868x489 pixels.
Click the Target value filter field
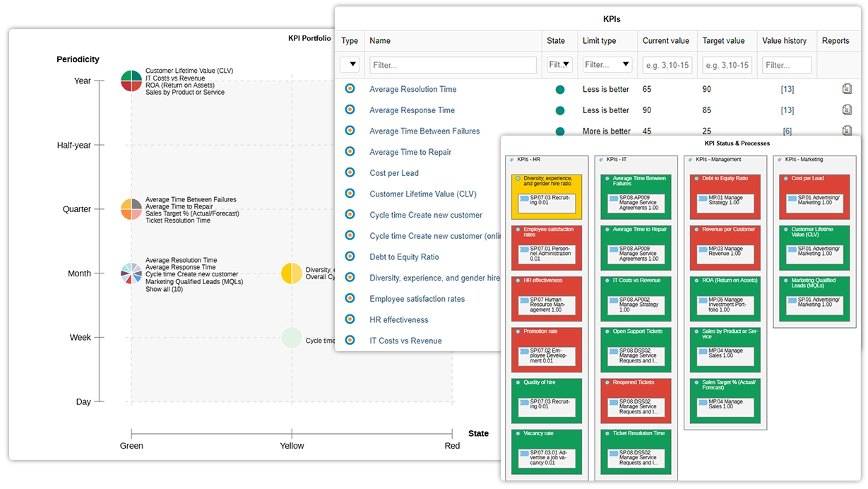(x=727, y=65)
